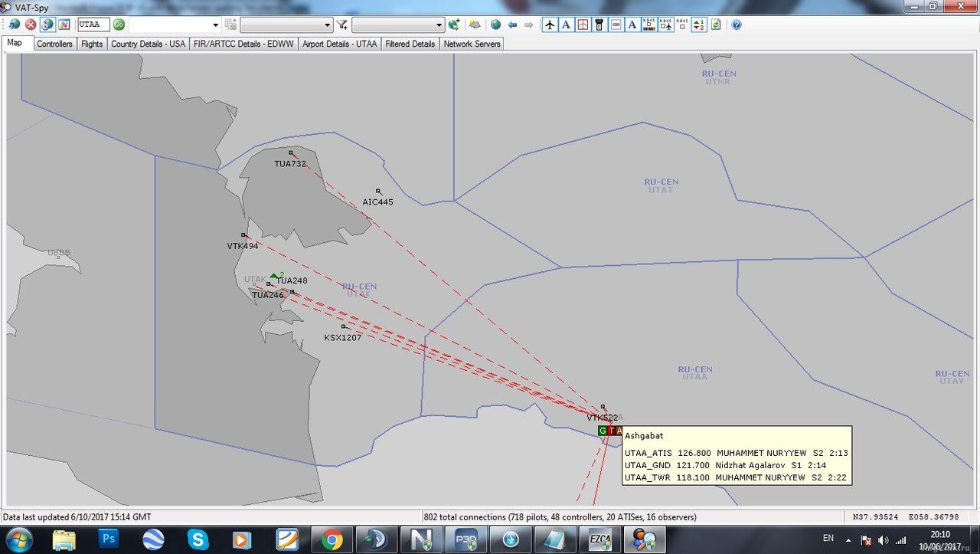
Task: Click the TUA732 aircraft label on map
Action: [290, 164]
